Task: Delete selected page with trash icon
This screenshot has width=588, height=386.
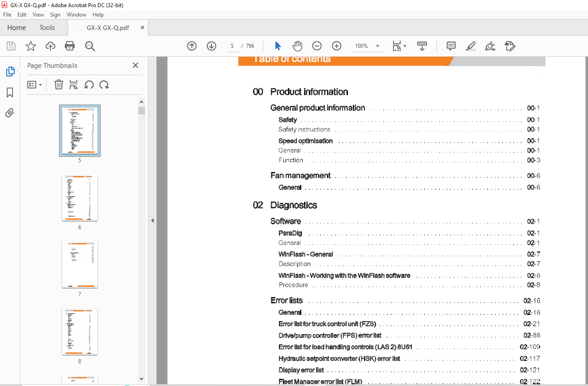Action: (59, 84)
